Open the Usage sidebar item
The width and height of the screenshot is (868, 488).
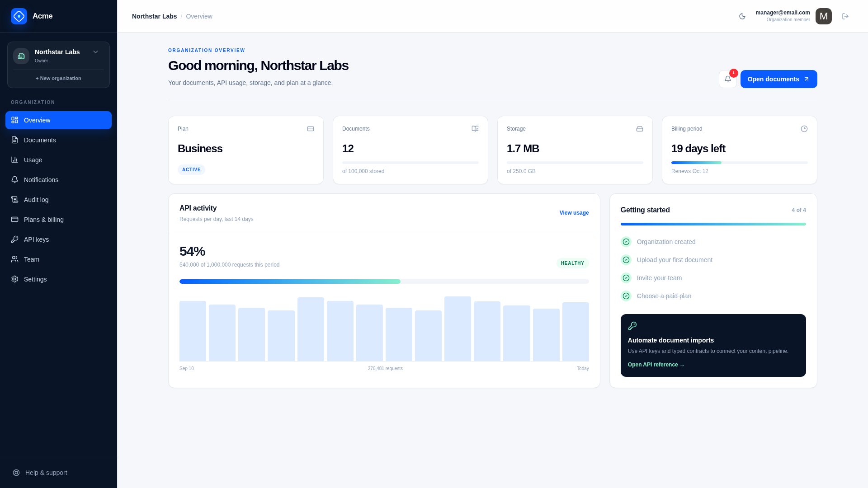click(58, 160)
